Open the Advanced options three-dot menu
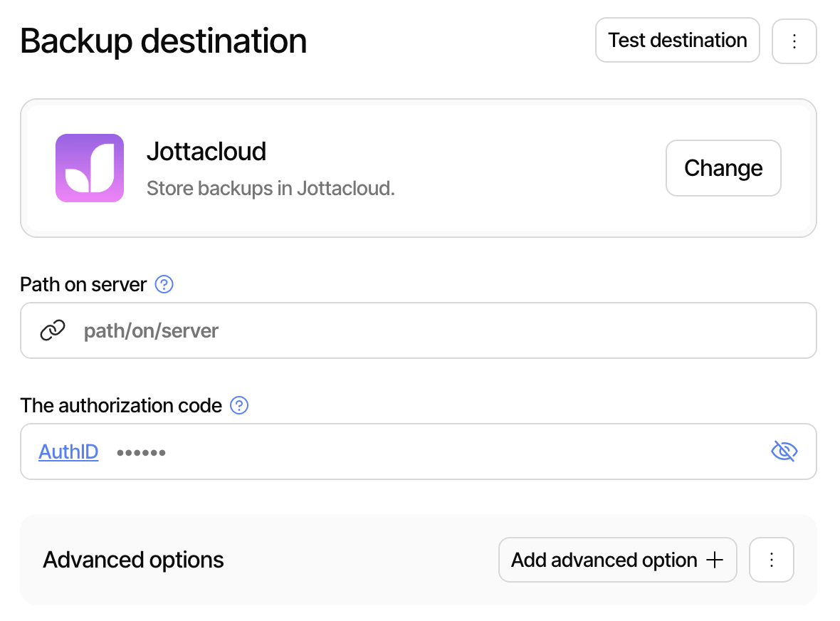This screenshot has height=621, width=840. (x=772, y=560)
